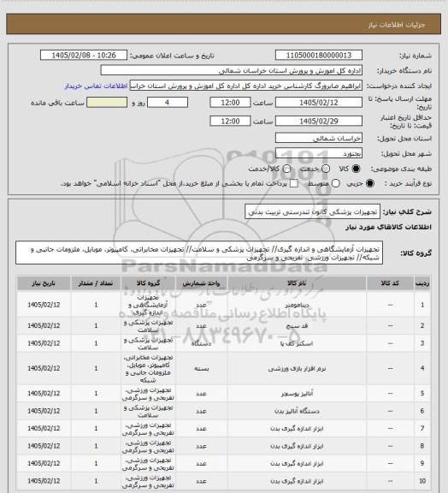Click the need date cell of row 1
Screen dimensions: 448x493
[44, 305]
